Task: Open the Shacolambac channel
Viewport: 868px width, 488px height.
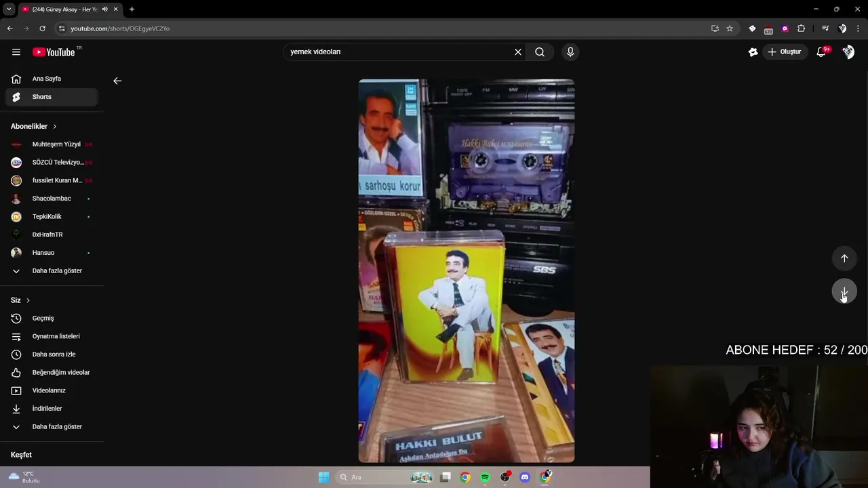Action: click(x=52, y=199)
